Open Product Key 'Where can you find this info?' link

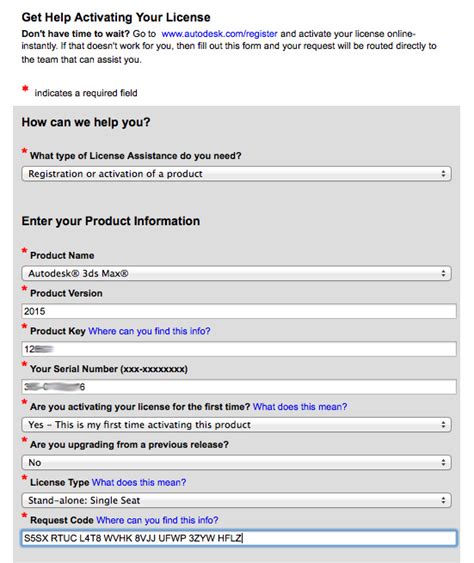pos(149,331)
